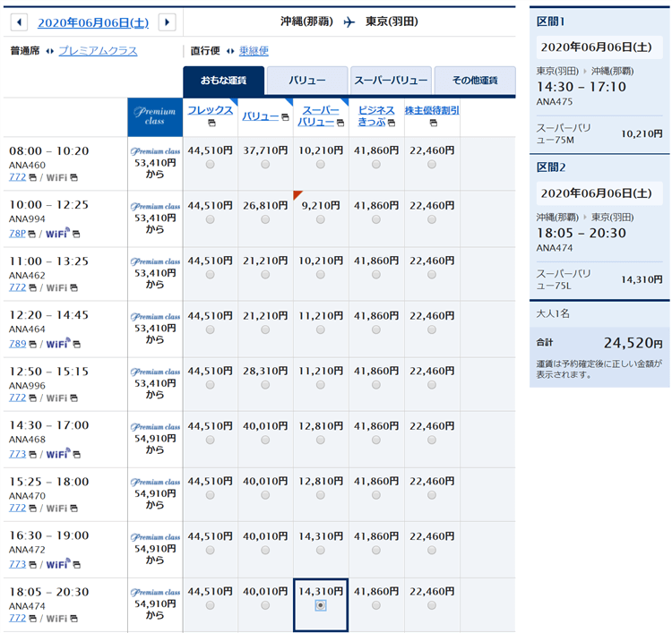This screenshot has height=633, width=672.
Task: Switch to the バリュー fare tab
Action: point(306,81)
